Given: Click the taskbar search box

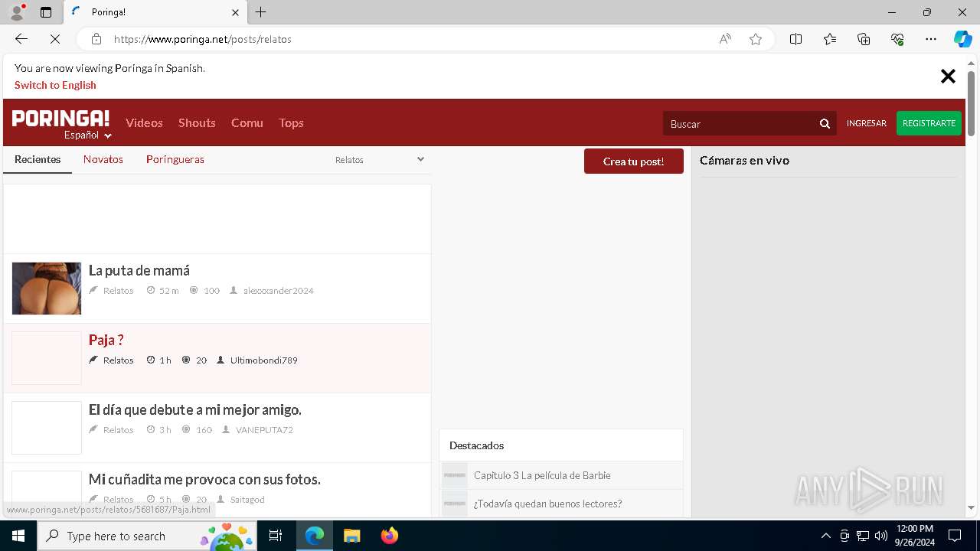Looking at the screenshot, I should click(x=147, y=536).
